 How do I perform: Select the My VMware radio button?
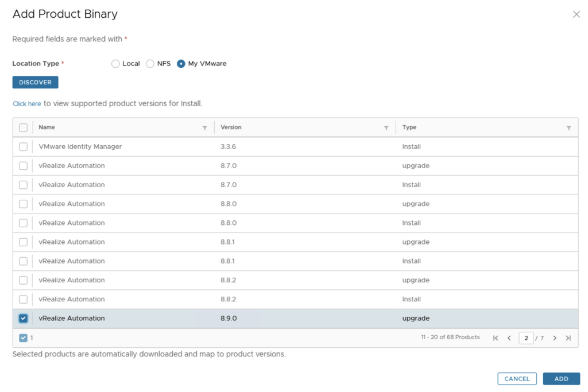pos(181,64)
